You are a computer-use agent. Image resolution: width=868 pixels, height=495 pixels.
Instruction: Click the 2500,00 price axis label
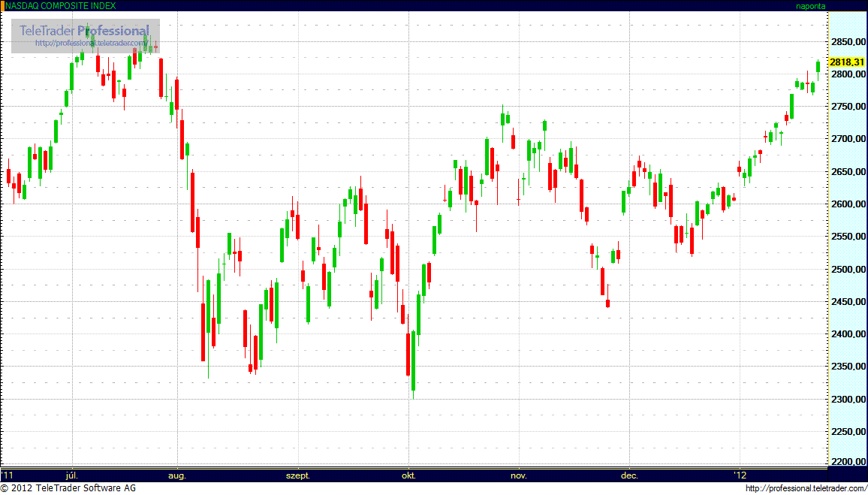click(x=847, y=270)
